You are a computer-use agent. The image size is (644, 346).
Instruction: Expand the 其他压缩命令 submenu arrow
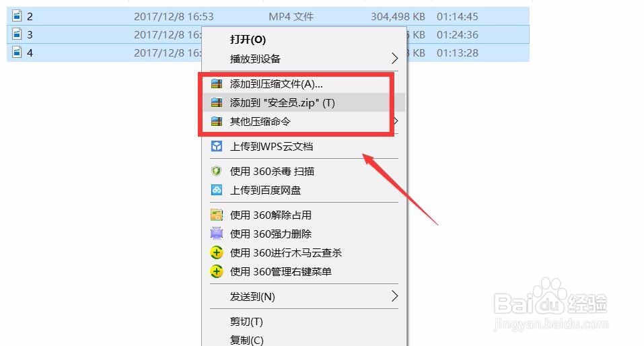[x=396, y=121]
